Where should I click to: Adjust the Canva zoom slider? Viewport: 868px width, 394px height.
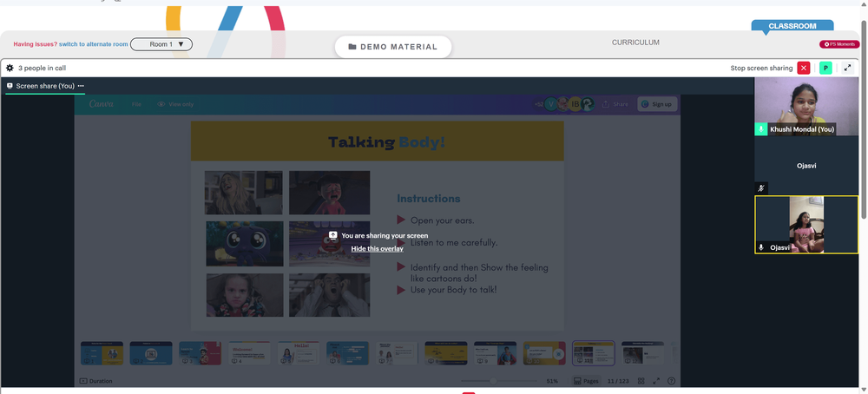pos(493,381)
